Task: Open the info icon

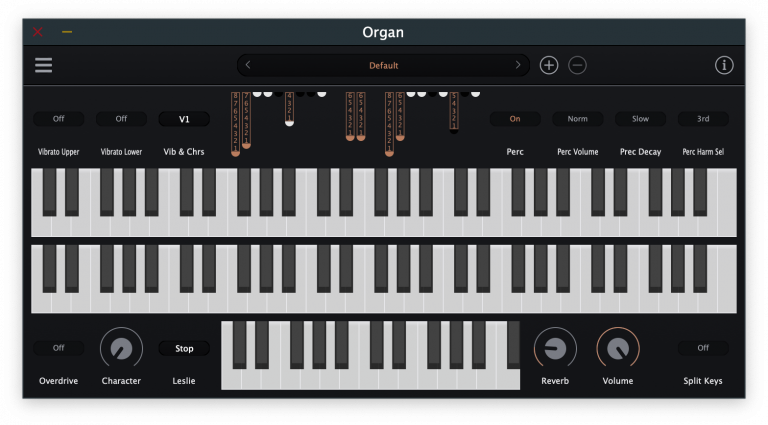Action: (724, 65)
